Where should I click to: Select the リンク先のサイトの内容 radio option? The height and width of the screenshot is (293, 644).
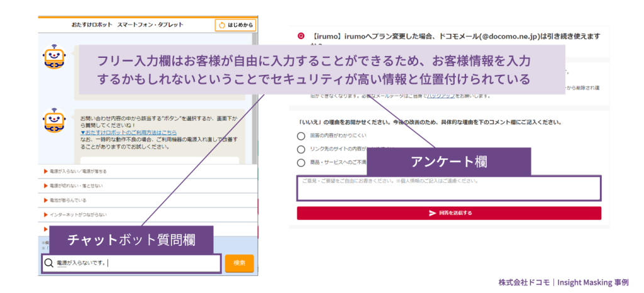click(301, 150)
